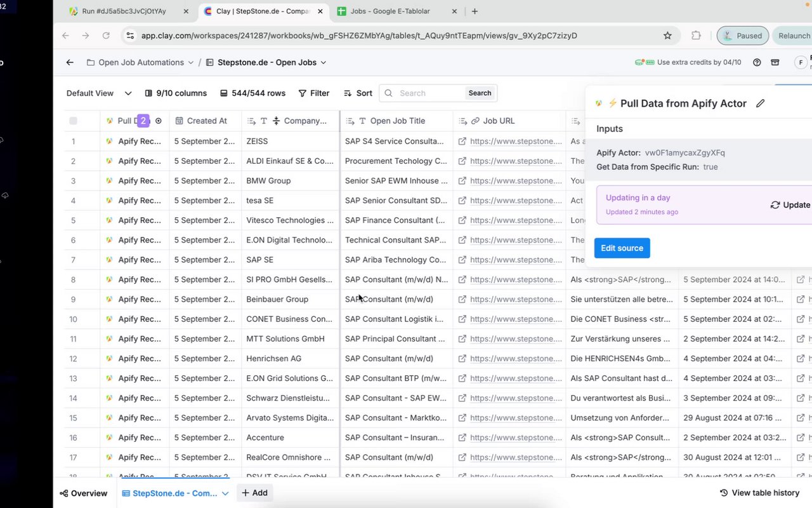Open the 544/544 rows selector
Screen dimensions: 812x508
(x=252, y=93)
